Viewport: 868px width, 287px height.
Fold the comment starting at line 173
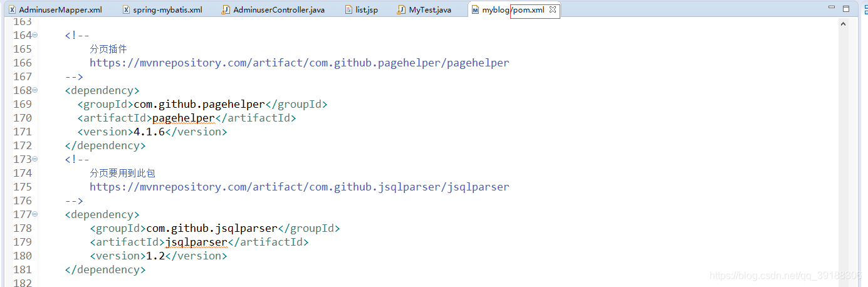pyautogui.click(x=35, y=159)
